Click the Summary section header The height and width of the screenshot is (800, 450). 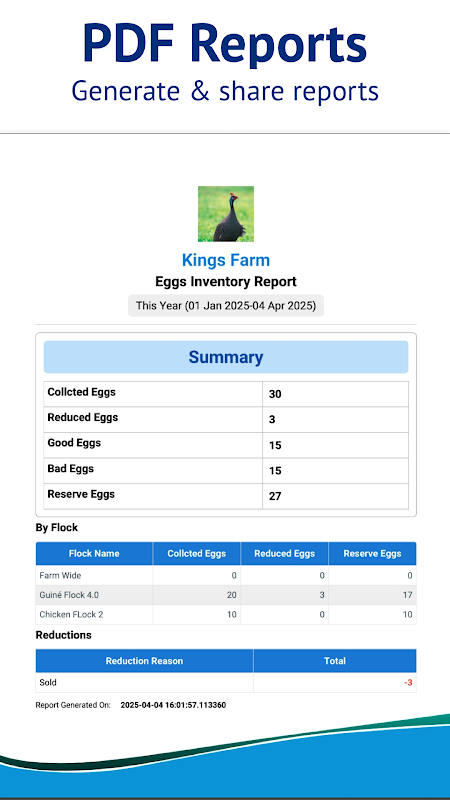pos(226,357)
